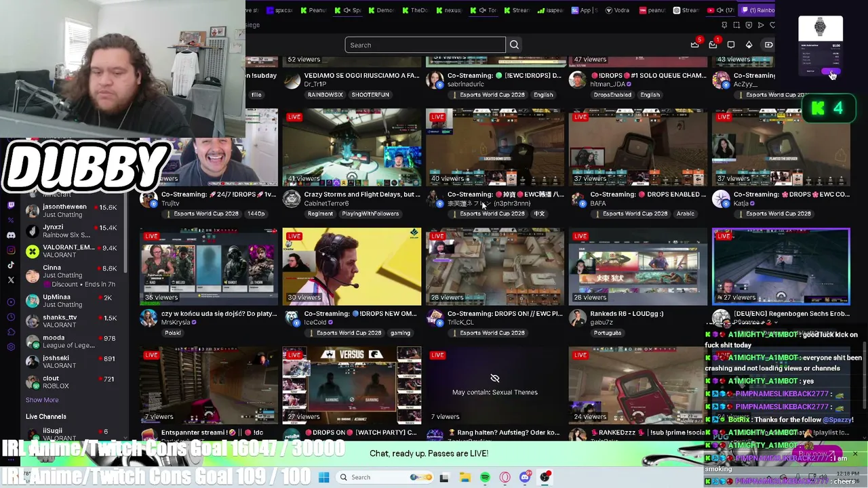The image size is (868, 488).
Task: Click the browser toolbar send arrow icon
Action: 761,25
